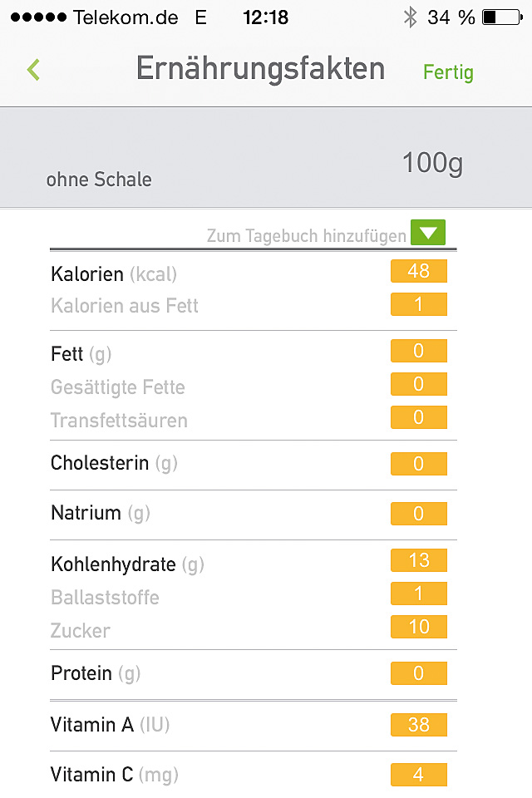Viewport: 532px width, 798px height.
Task: Tap the Vitamin C value 4
Action: click(x=418, y=775)
